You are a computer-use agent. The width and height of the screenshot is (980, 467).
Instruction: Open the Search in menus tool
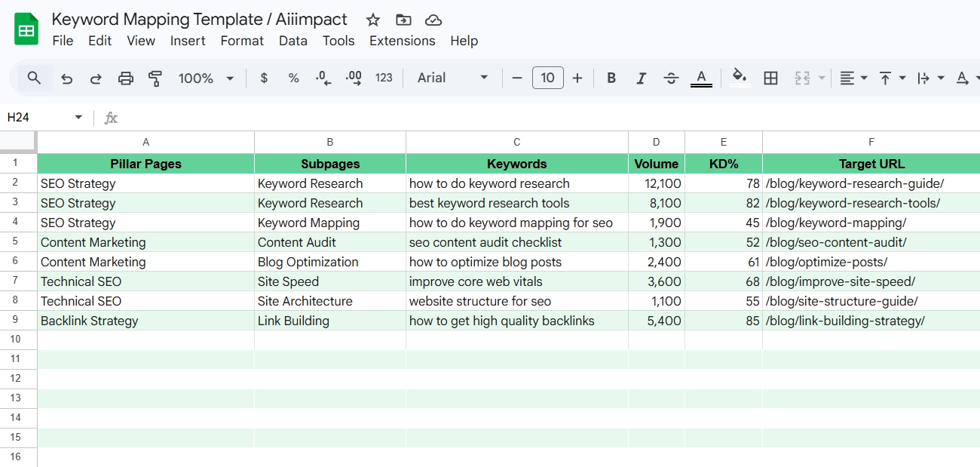[35, 78]
